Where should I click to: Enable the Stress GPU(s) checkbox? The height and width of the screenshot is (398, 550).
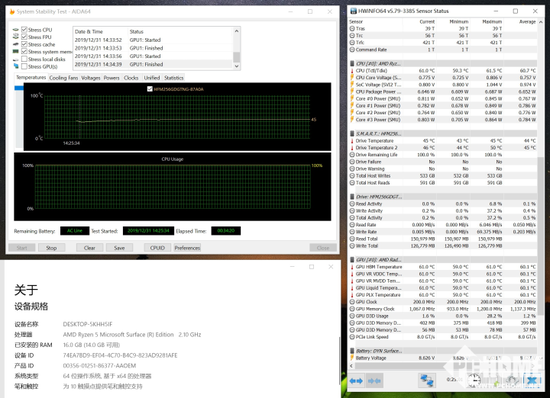pos(24,66)
